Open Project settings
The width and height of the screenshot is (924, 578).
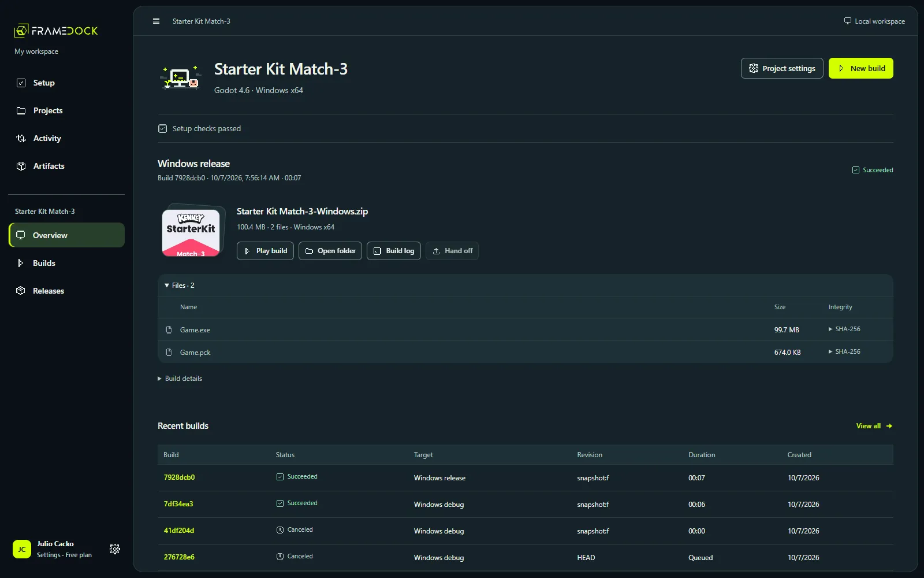pyautogui.click(x=782, y=68)
